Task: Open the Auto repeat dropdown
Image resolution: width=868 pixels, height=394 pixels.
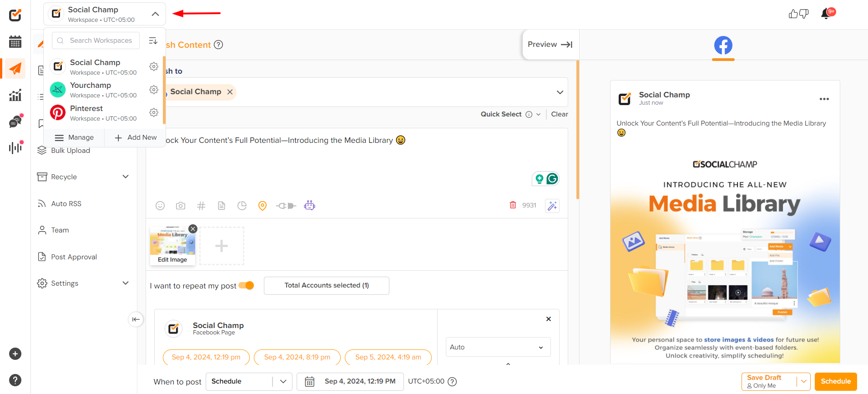Action: point(498,347)
